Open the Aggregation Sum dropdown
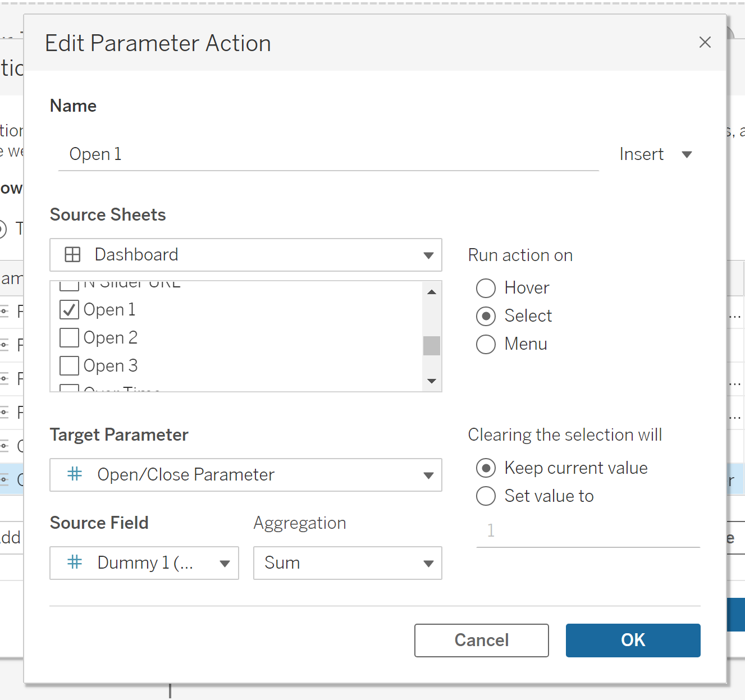 [x=428, y=564]
